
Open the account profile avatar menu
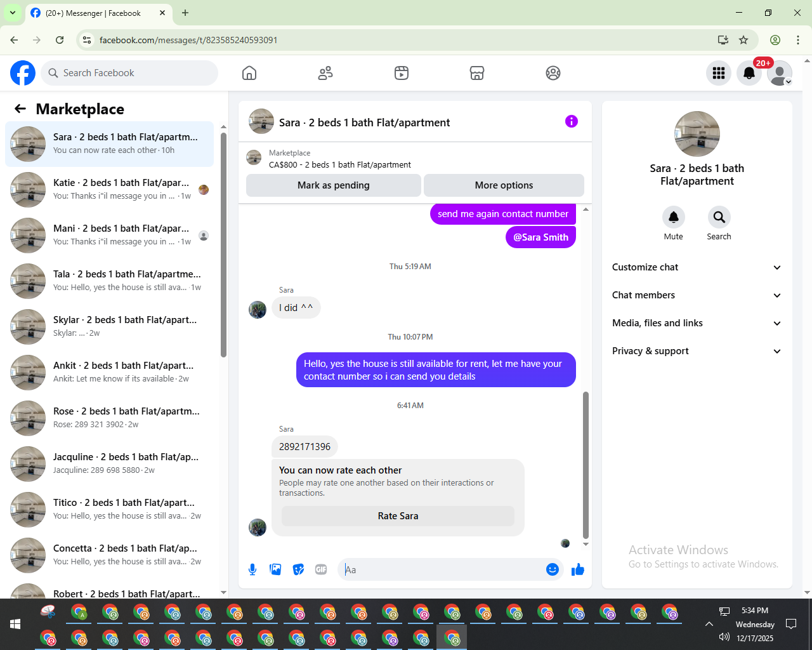click(x=780, y=73)
